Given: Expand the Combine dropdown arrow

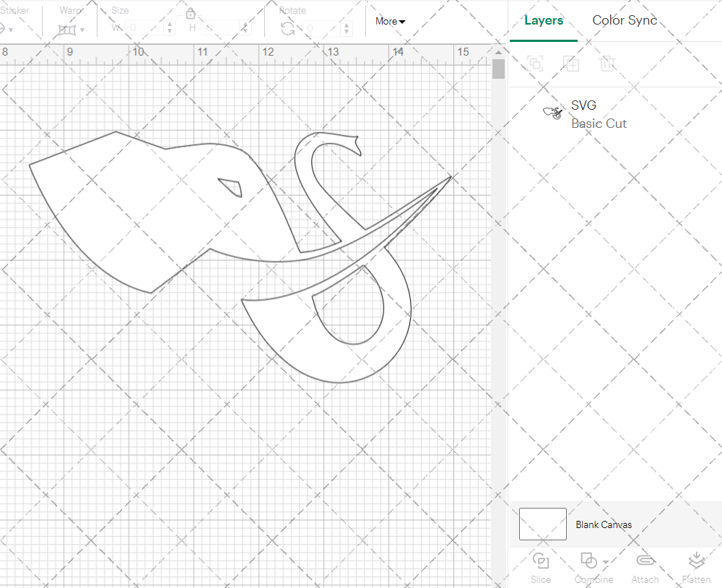Looking at the screenshot, I should coord(606,561).
